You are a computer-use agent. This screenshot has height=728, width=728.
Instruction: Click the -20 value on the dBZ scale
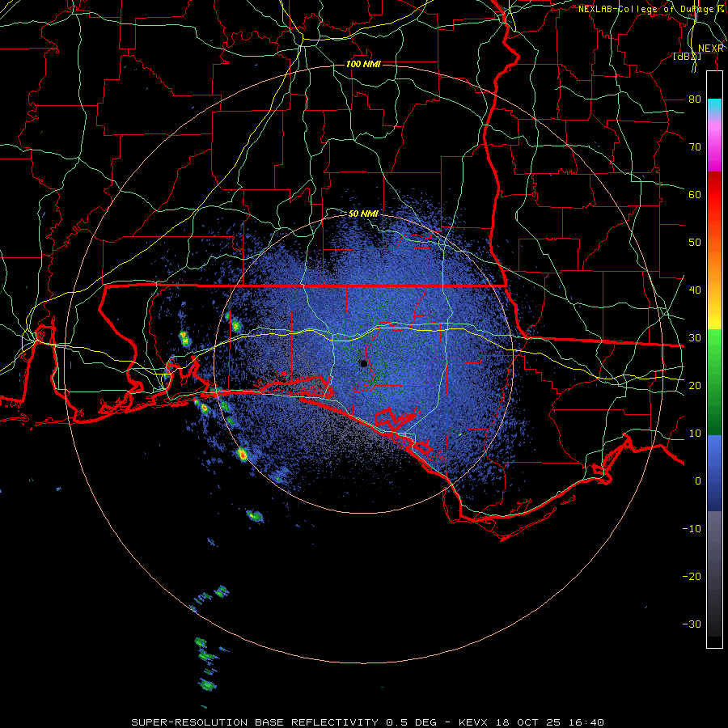(x=692, y=577)
